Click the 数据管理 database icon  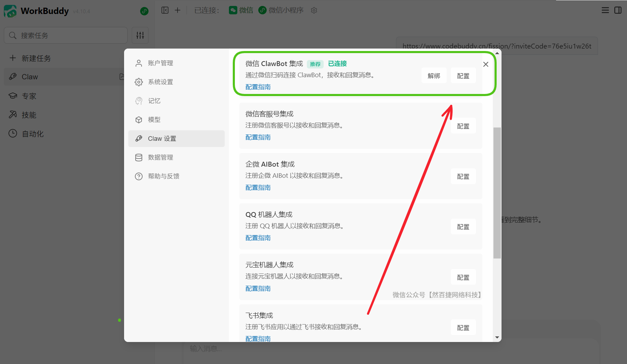[x=139, y=157]
